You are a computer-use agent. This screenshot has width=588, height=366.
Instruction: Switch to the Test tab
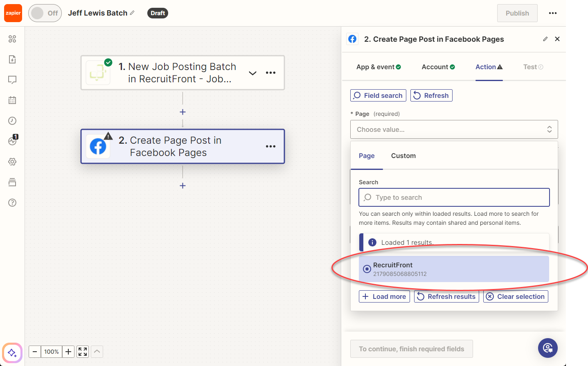(x=533, y=67)
